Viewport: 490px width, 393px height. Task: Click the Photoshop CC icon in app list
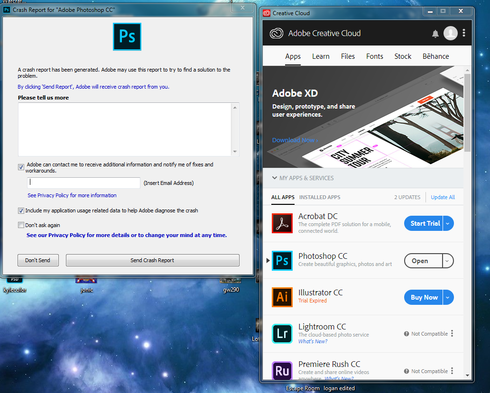tap(282, 261)
